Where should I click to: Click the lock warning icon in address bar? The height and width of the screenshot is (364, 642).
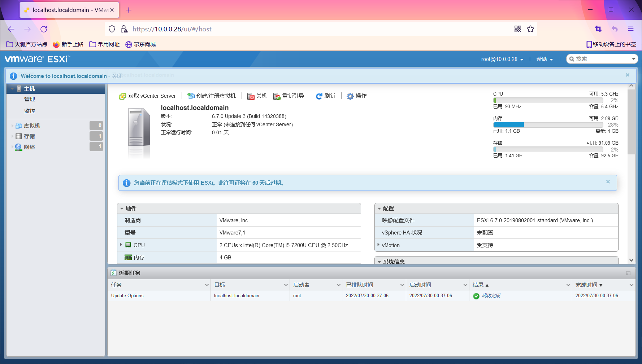[124, 29]
